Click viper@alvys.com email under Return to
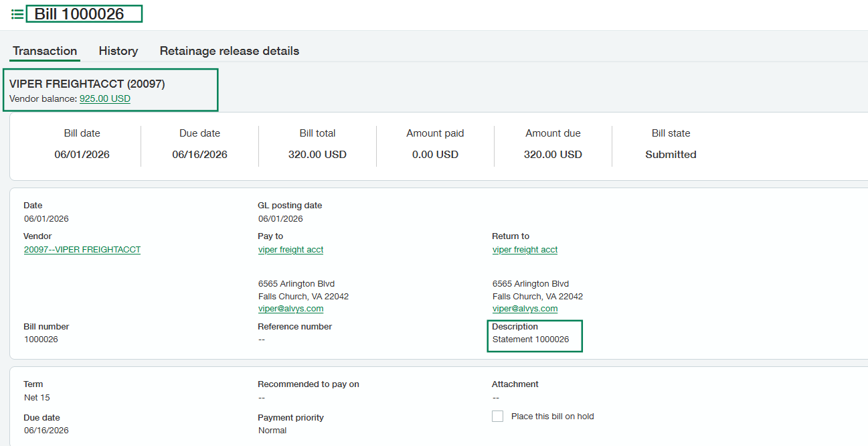Screen dimensions: 868x446 [525, 309]
